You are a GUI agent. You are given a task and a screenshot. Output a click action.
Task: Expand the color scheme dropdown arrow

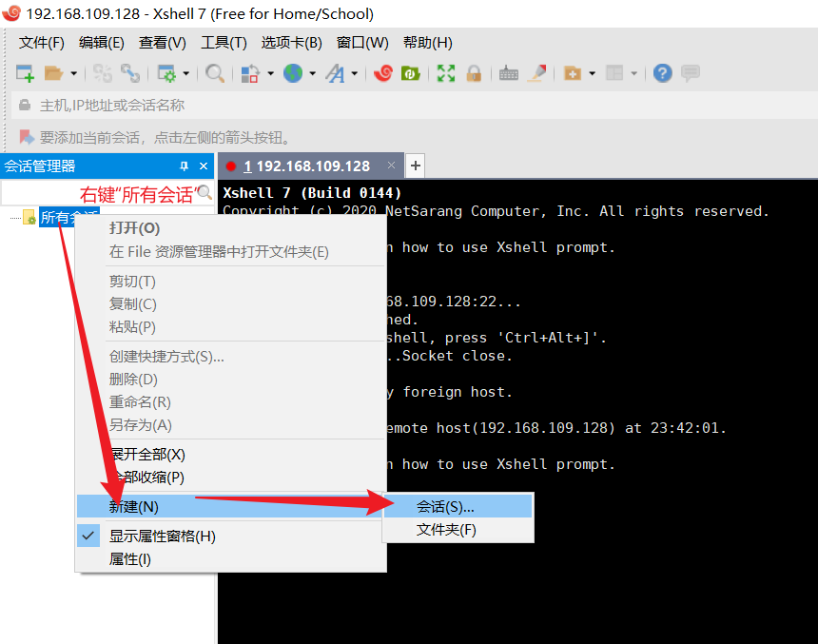[270, 73]
